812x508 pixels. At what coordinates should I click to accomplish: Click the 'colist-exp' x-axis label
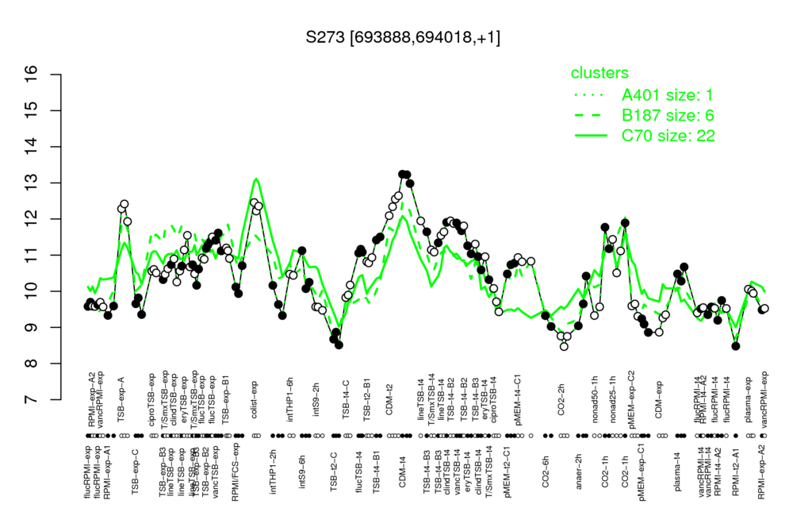click(x=255, y=401)
